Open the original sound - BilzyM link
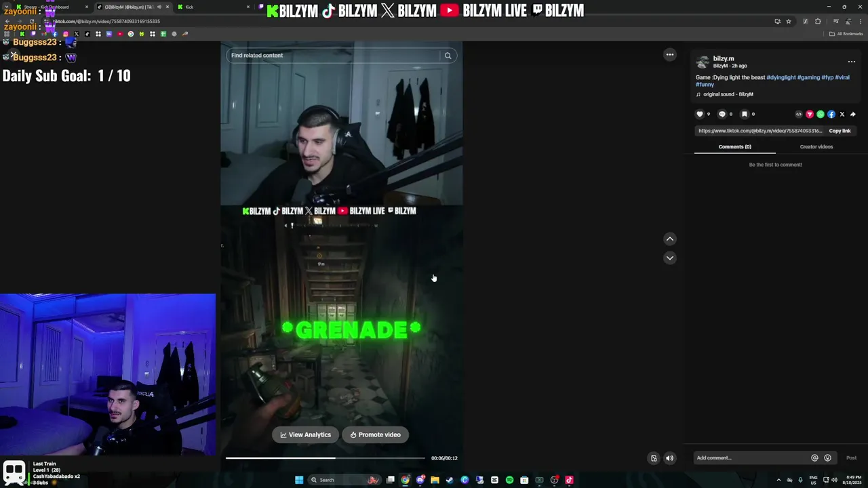Viewport: 868px width, 488px height. pos(728,94)
